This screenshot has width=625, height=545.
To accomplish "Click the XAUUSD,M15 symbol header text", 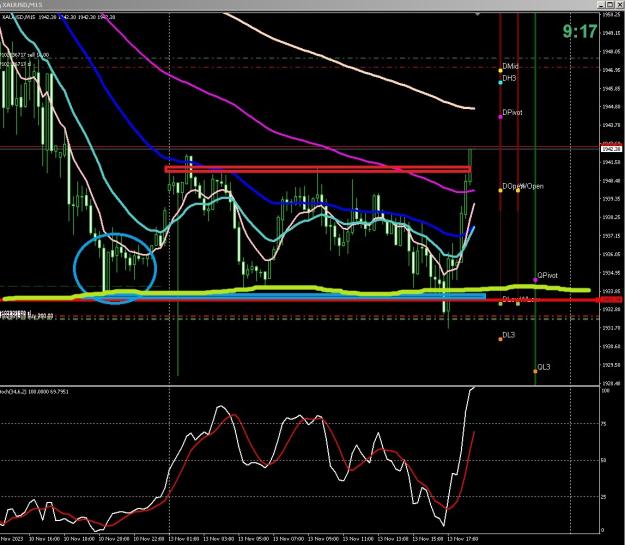I will (19, 17).
